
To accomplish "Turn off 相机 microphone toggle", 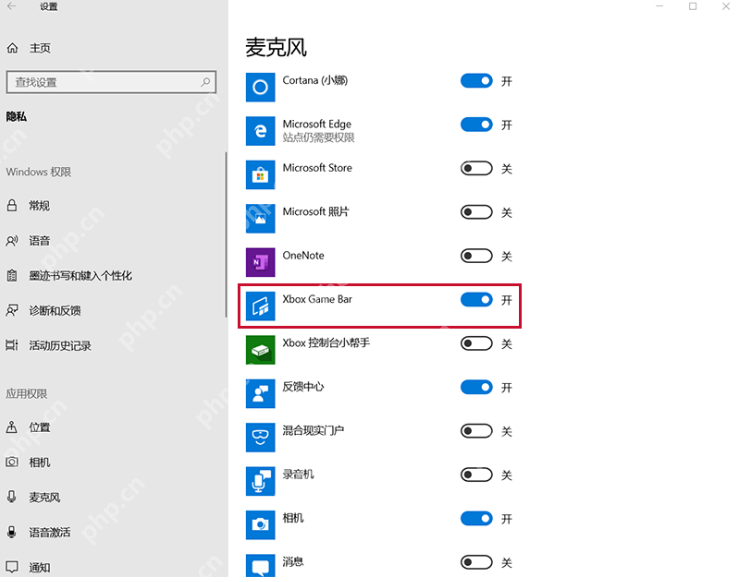I will (476, 519).
